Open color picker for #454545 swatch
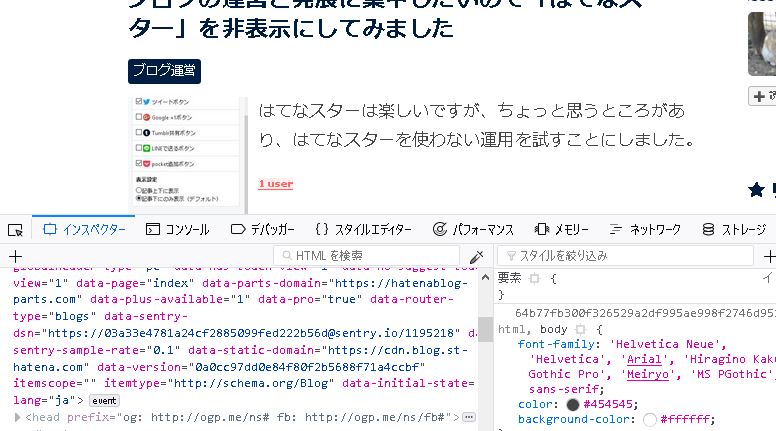The height and width of the screenshot is (431, 776). click(x=573, y=405)
